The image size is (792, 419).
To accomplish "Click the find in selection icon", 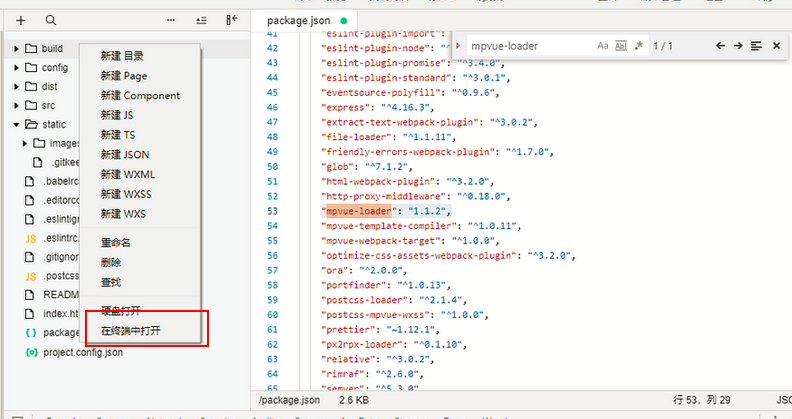I will (x=756, y=46).
